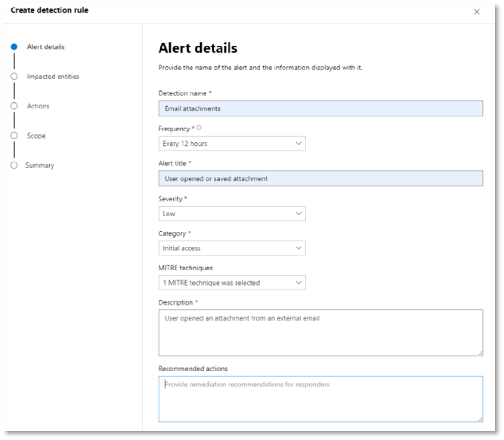Viewport: 504px width, 440px height.
Task: Click the Alert title input field
Action: (321, 178)
